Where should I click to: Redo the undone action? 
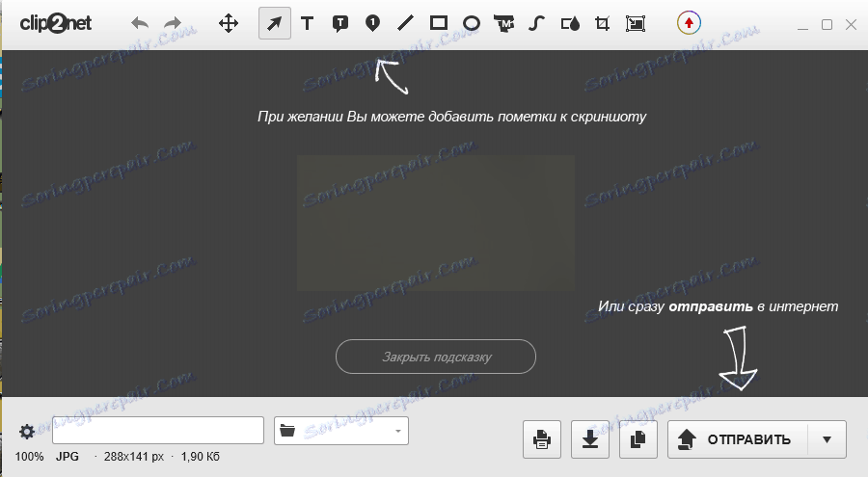click(x=174, y=23)
